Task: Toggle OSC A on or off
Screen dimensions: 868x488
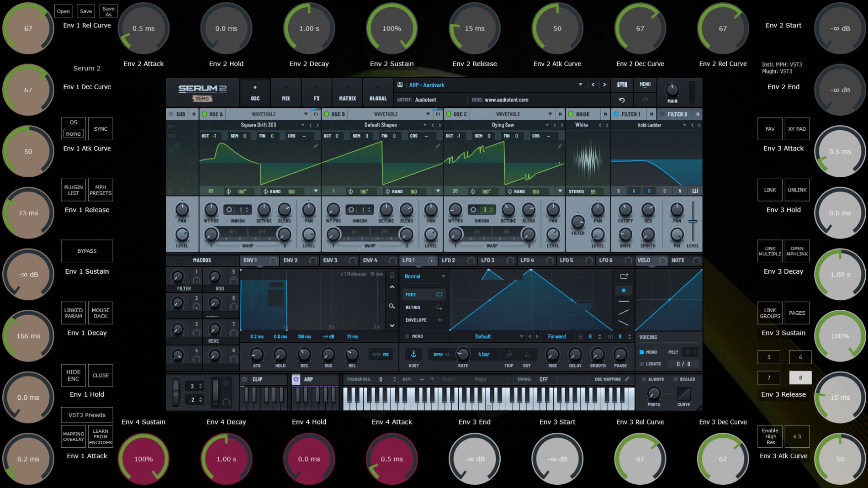Action: (205, 114)
